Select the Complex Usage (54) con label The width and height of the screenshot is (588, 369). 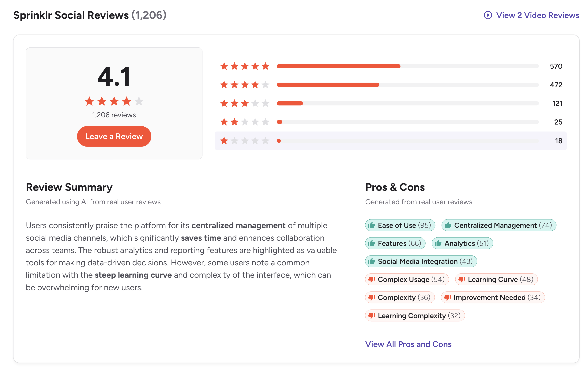click(407, 279)
